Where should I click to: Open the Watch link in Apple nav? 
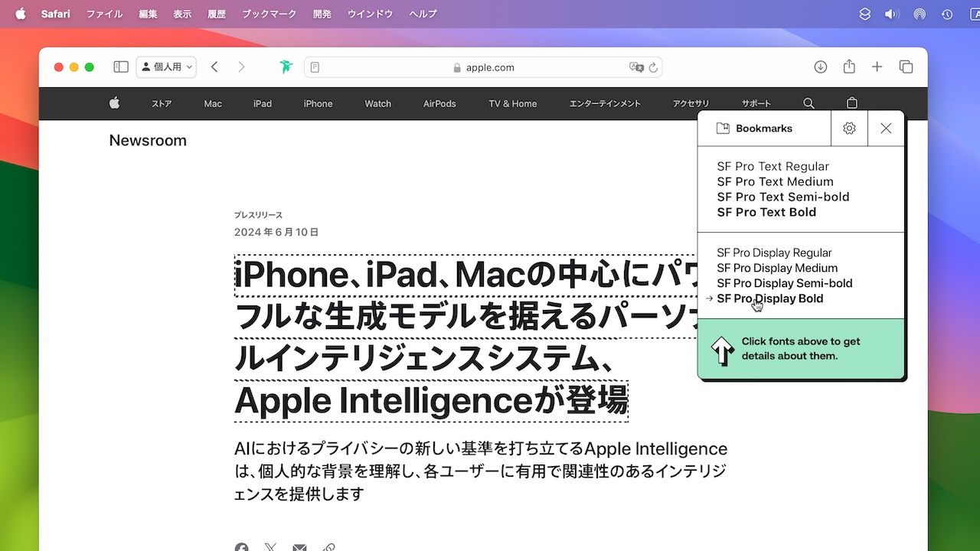tap(377, 104)
